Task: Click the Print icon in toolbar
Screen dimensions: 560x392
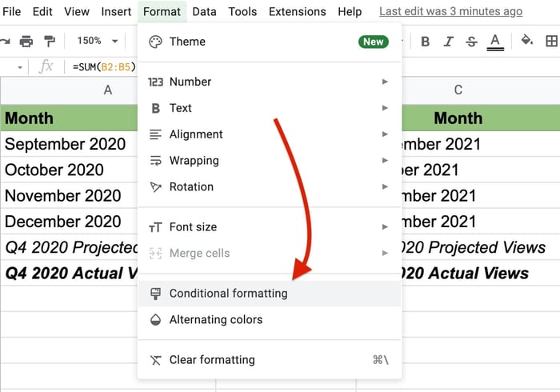Action: (26, 41)
